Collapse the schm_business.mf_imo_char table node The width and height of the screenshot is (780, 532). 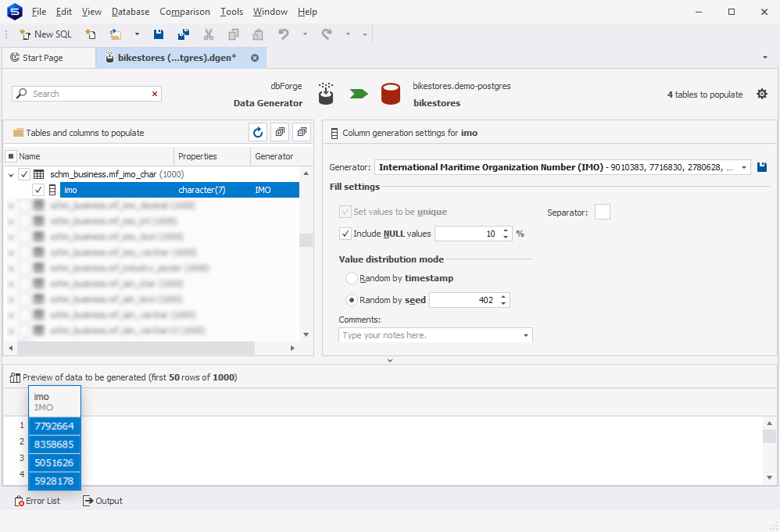point(11,174)
